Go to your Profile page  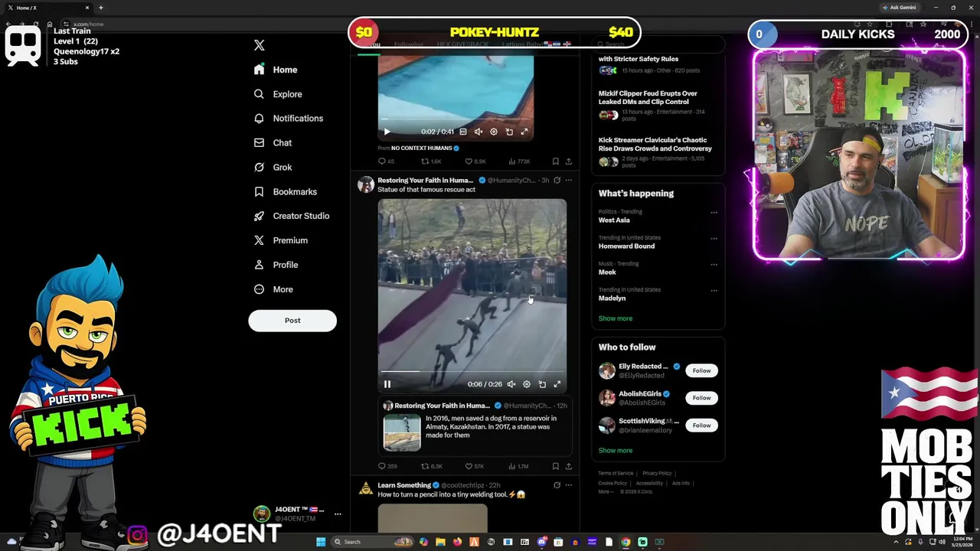[276, 265]
